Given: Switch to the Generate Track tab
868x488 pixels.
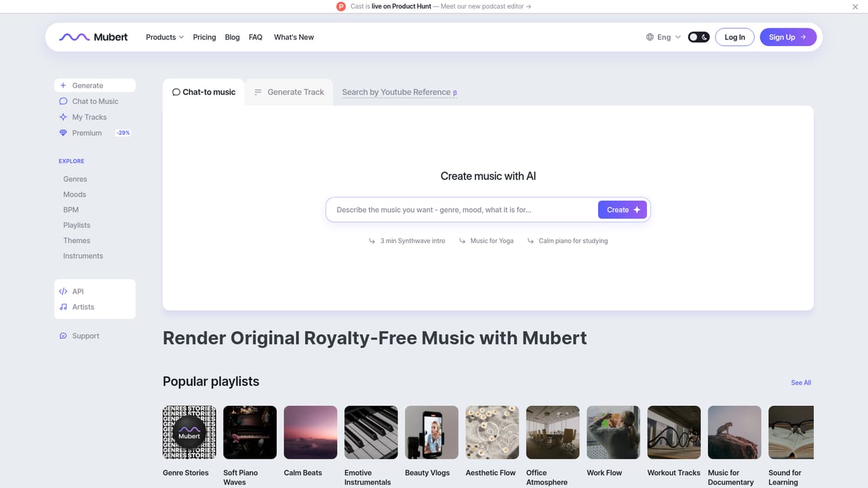Looking at the screenshot, I should (289, 92).
